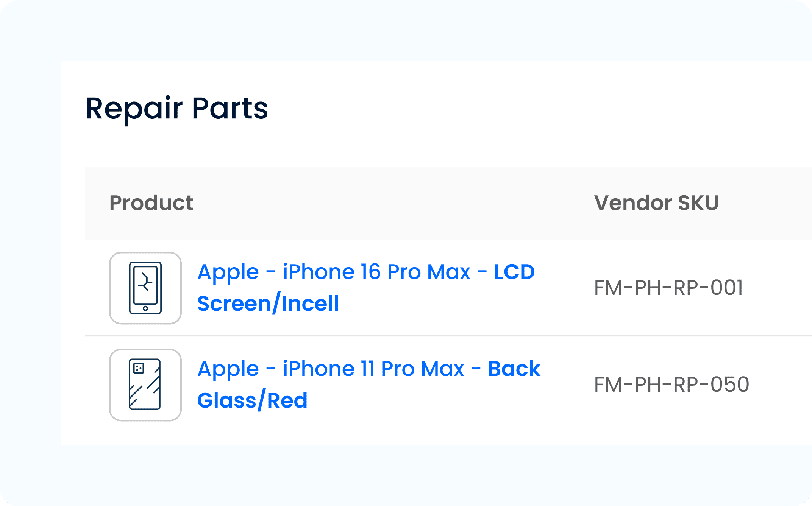Screen dimensions: 812x506
Task: Open the iPhone 16 Pro Max LCD product link
Action: (366, 272)
